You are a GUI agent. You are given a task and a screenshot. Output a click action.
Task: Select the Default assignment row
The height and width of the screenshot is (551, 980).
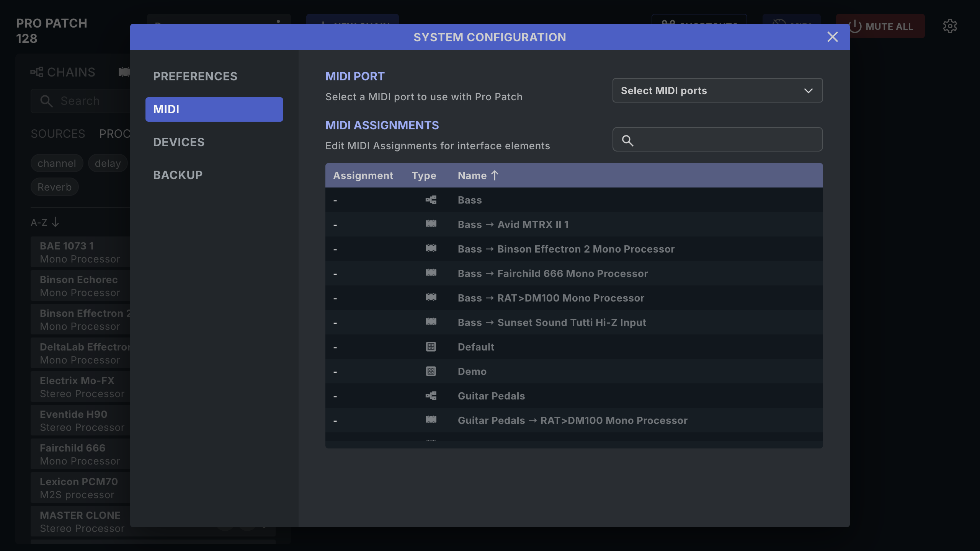coord(574,347)
